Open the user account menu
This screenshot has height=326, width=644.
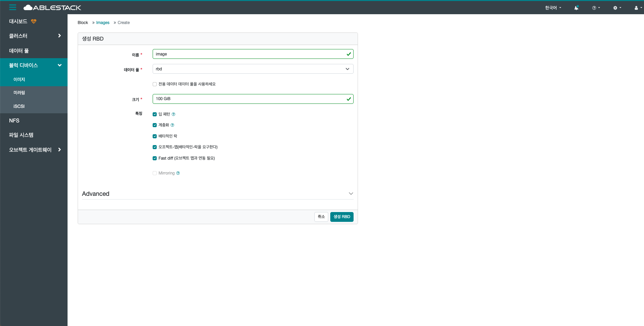click(636, 7)
